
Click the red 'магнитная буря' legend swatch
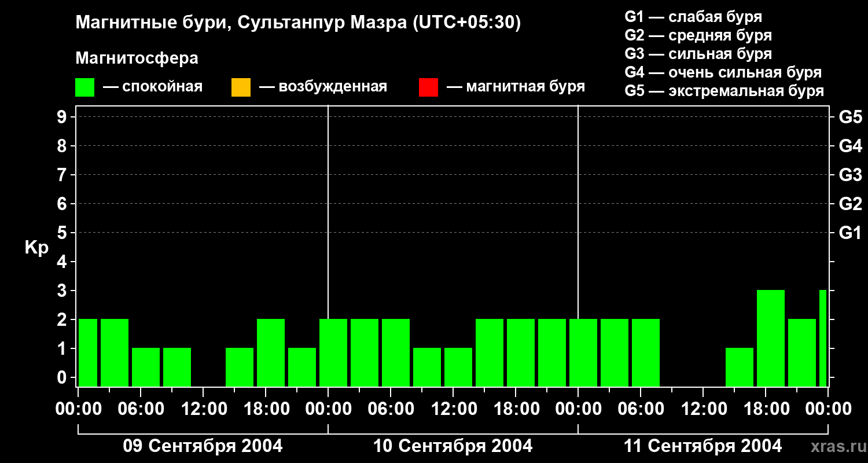point(428,87)
